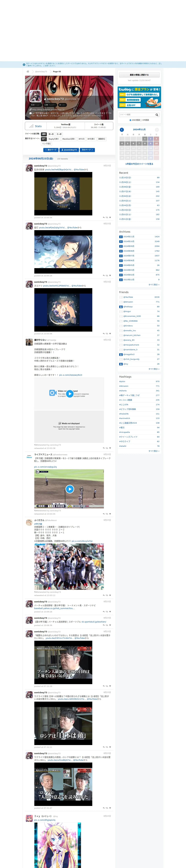Open the ロシアは日本は敵 video thumbnail
The width and height of the screenshot is (186, 868).
pos(63,723)
